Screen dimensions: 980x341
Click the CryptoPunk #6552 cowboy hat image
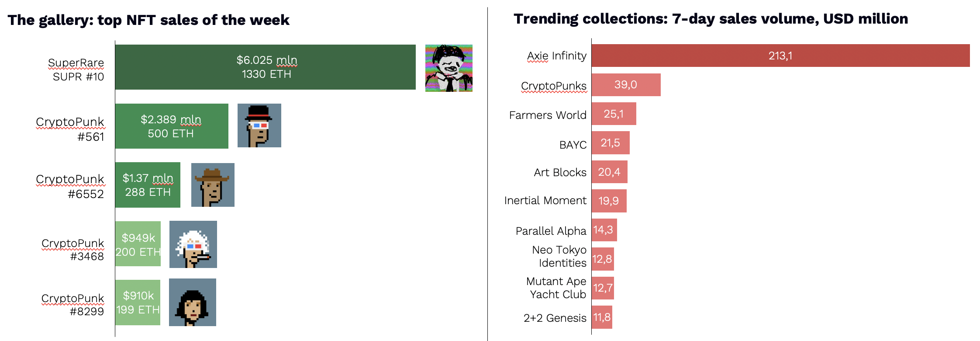213,185
